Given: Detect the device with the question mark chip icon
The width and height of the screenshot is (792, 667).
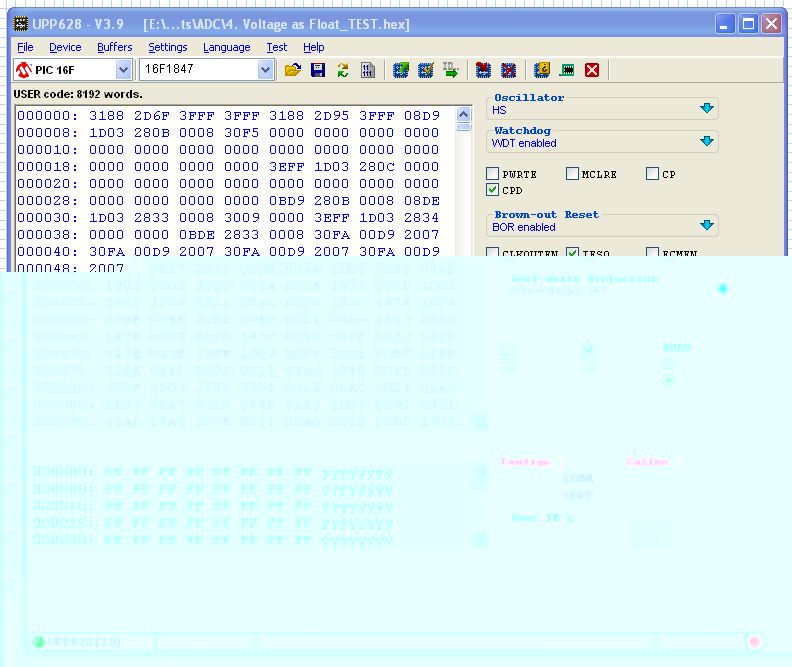Looking at the screenshot, I should [x=542, y=70].
